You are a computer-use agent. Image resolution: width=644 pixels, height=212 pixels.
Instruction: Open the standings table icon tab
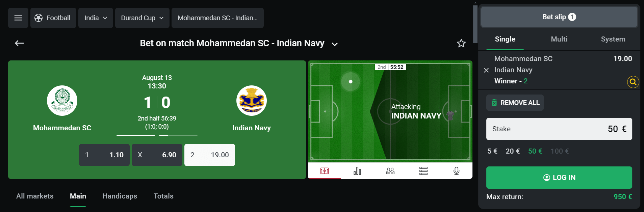coord(423,171)
